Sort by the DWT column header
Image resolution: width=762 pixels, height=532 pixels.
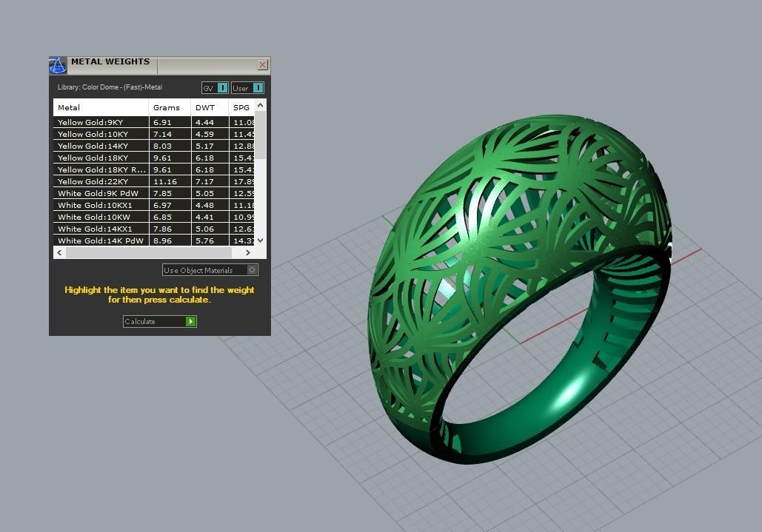pos(210,107)
